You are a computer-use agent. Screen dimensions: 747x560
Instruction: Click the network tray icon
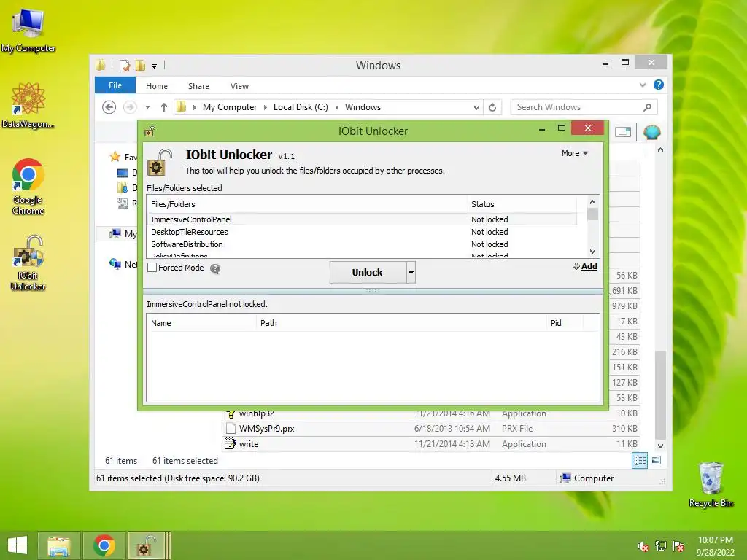(x=661, y=546)
